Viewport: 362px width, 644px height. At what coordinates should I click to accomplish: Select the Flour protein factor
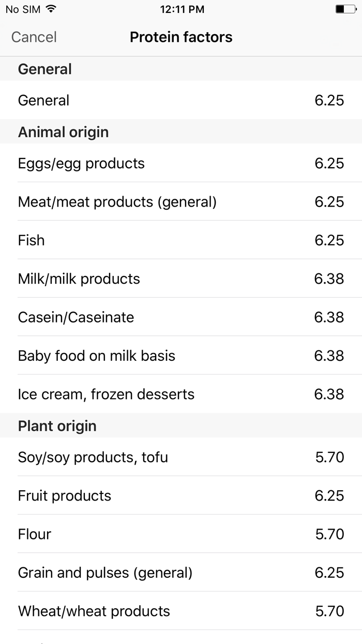click(181, 534)
